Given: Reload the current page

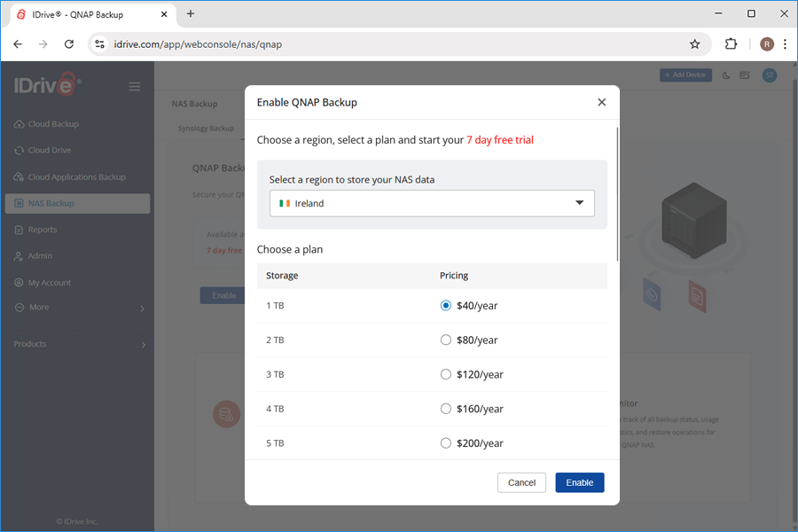Looking at the screenshot, I should (69, 44).
